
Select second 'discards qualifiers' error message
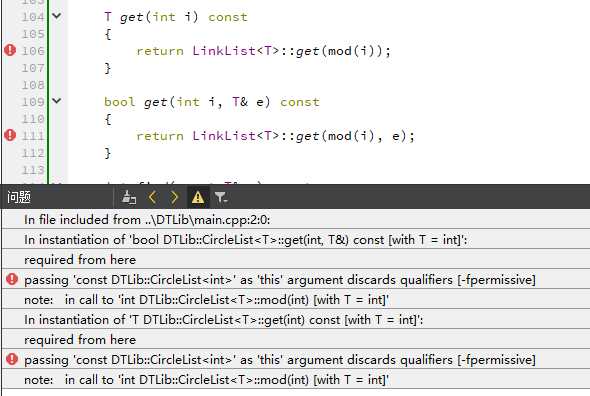pyautogui.click(x=280, y=359)
